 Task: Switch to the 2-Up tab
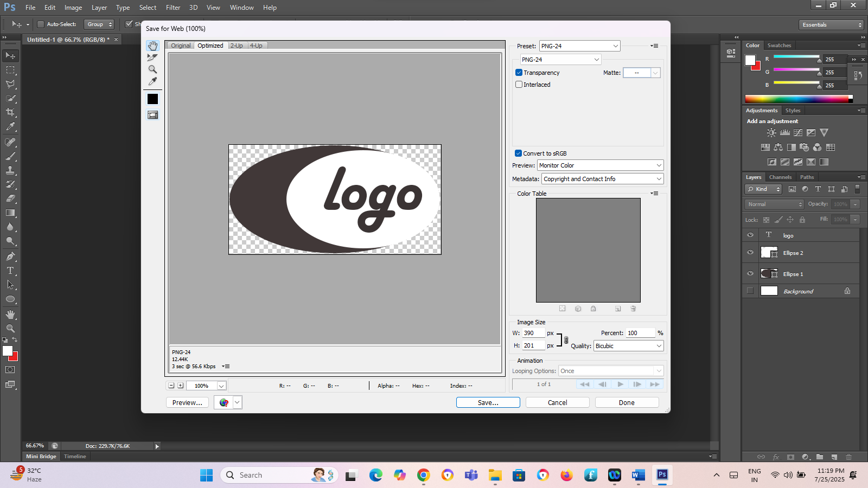(x=237, y=46)
